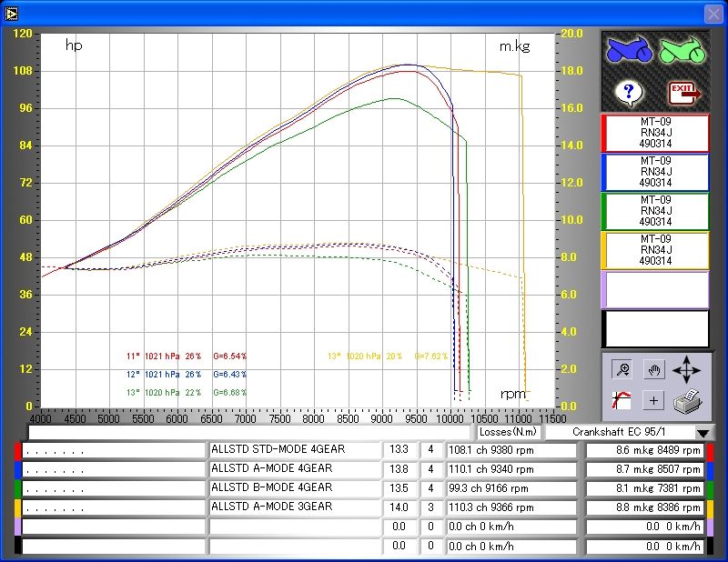Click the G=7.62% yellow annotation on chart
Viewport: 728px width, 562px height.
coord(430,356)
